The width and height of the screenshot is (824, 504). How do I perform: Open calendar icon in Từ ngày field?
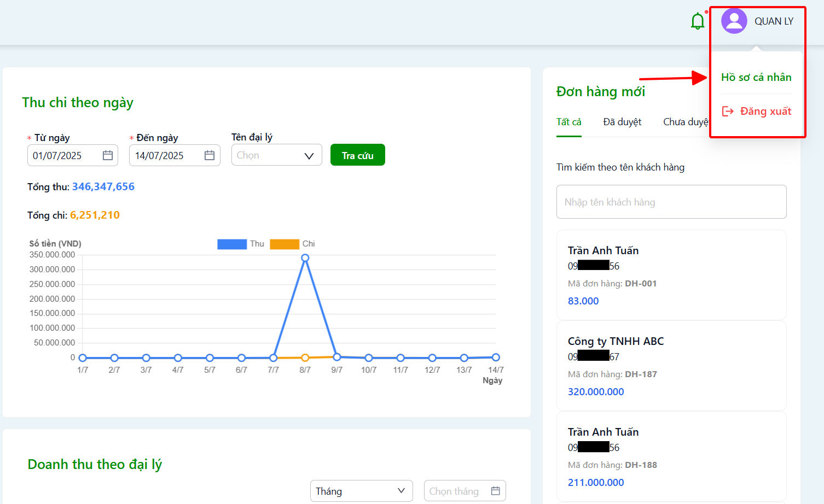pyautogui.click(x=108, y=155)
